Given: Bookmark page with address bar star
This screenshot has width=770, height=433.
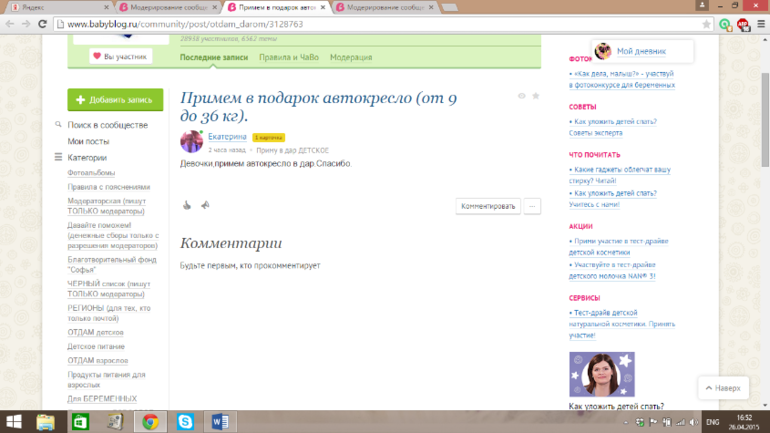Looking at the screenshot, I should coord(707,23).
